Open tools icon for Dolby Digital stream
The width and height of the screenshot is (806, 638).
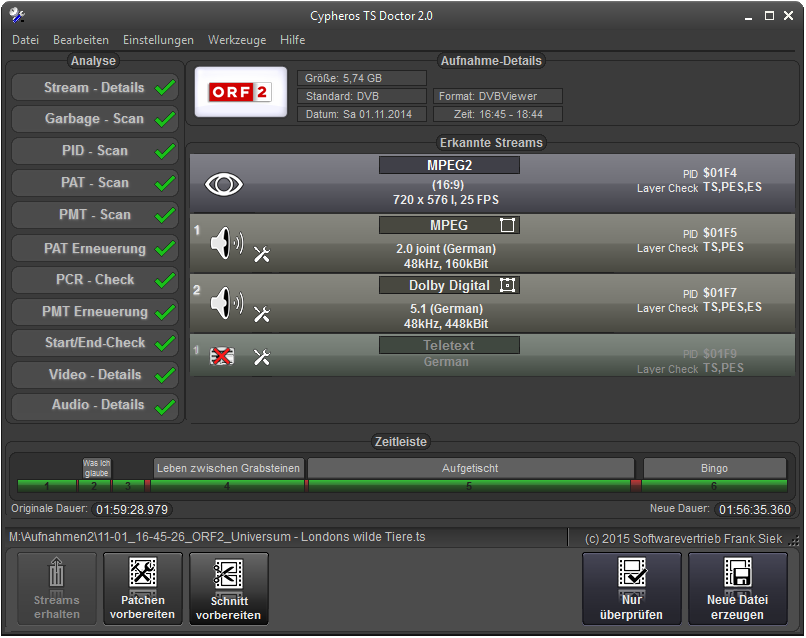click(262, 314)
